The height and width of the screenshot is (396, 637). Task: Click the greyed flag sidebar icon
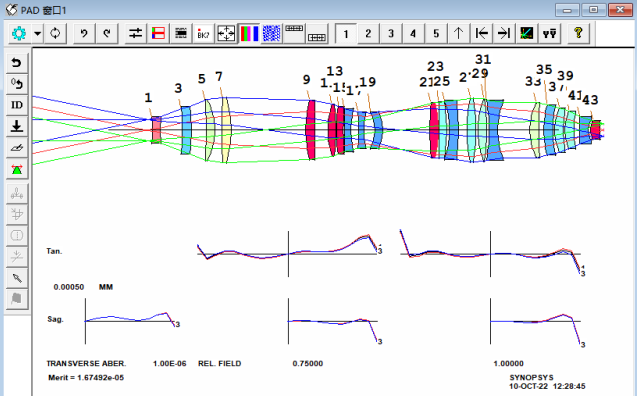[x=17, y=299]
